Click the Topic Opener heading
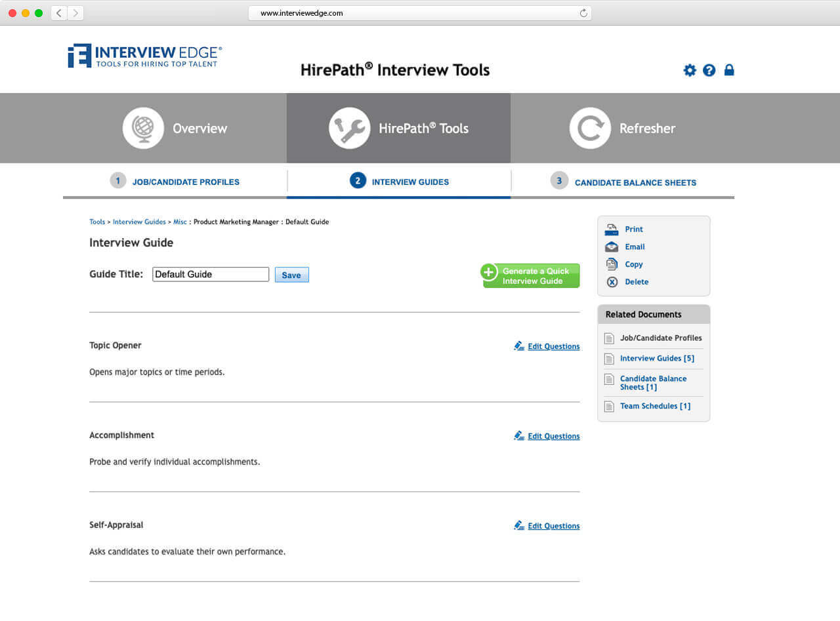 pos(115,346)
